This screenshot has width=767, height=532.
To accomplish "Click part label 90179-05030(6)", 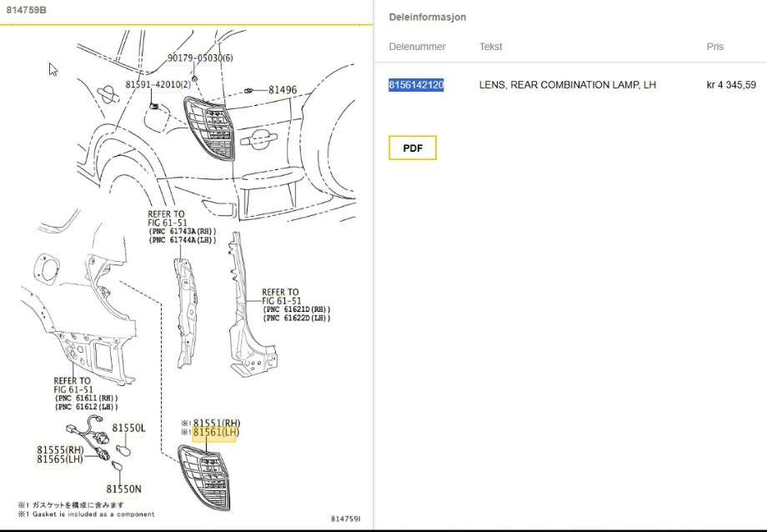I will pos(200,58).
